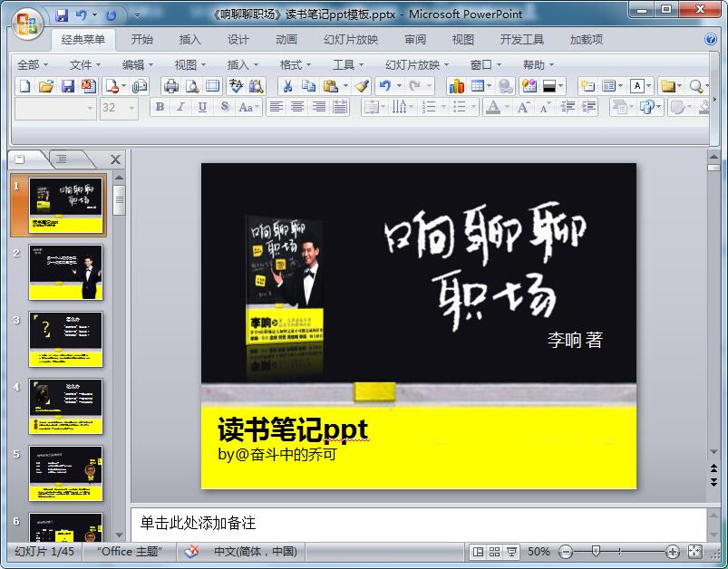Click the send as email attachment icon

[140, 86]
